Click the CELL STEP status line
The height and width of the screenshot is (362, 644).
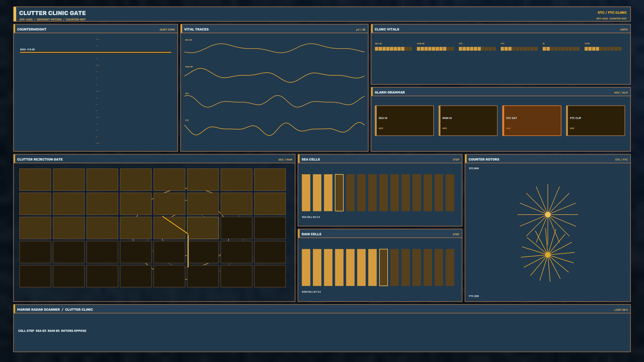pos(52,330)
